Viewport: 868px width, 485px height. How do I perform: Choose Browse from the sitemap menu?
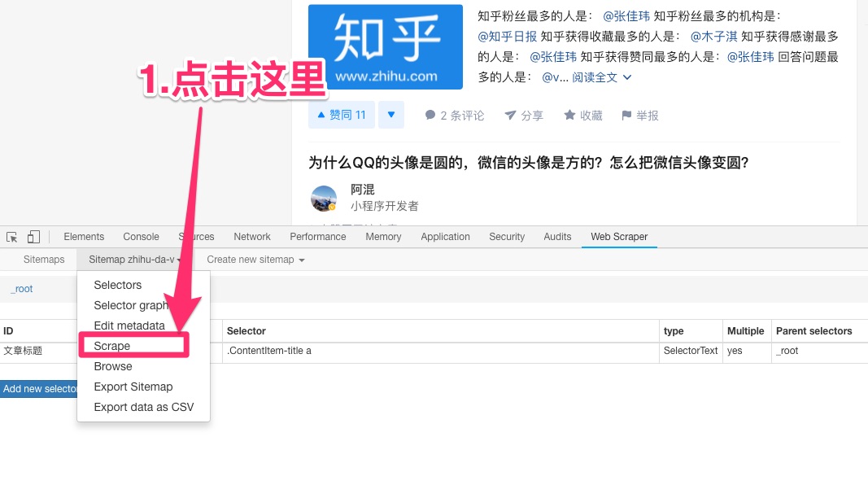[113, 366]
